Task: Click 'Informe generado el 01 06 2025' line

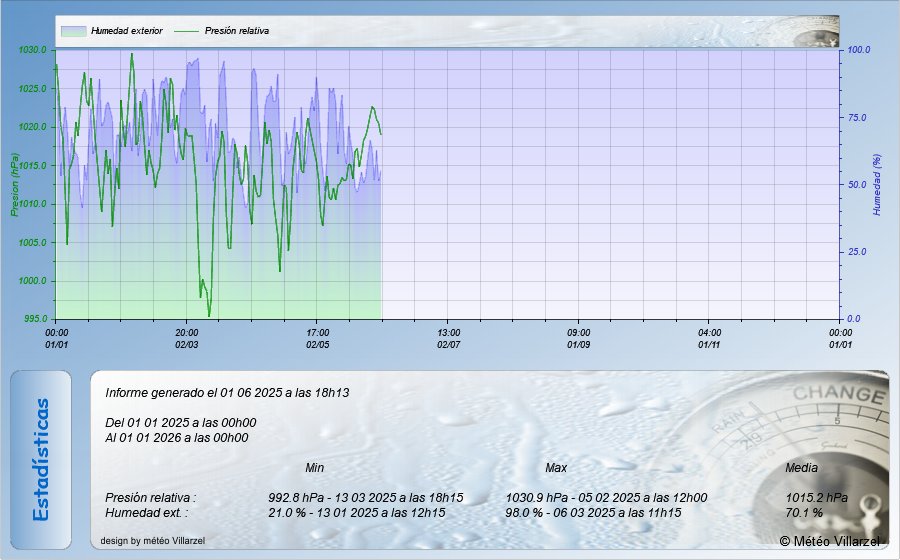Action: pyautogui.click(x=227, y=393)
